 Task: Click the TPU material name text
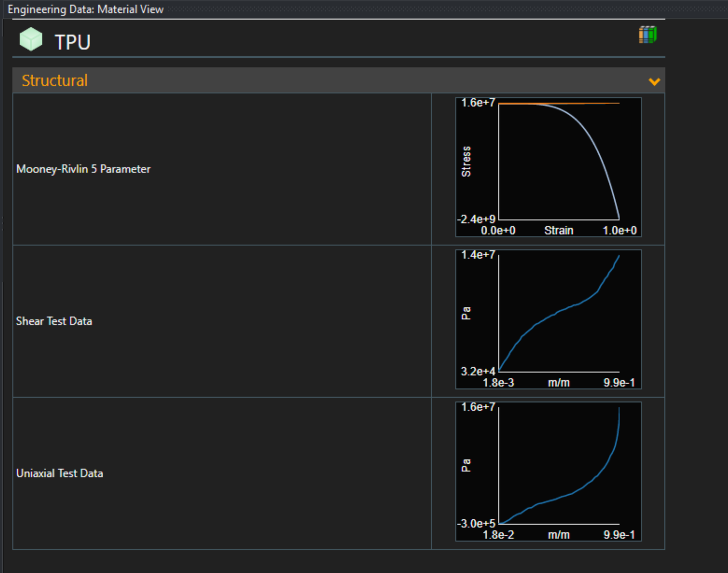pyautogui.click(x=73, y=42)
